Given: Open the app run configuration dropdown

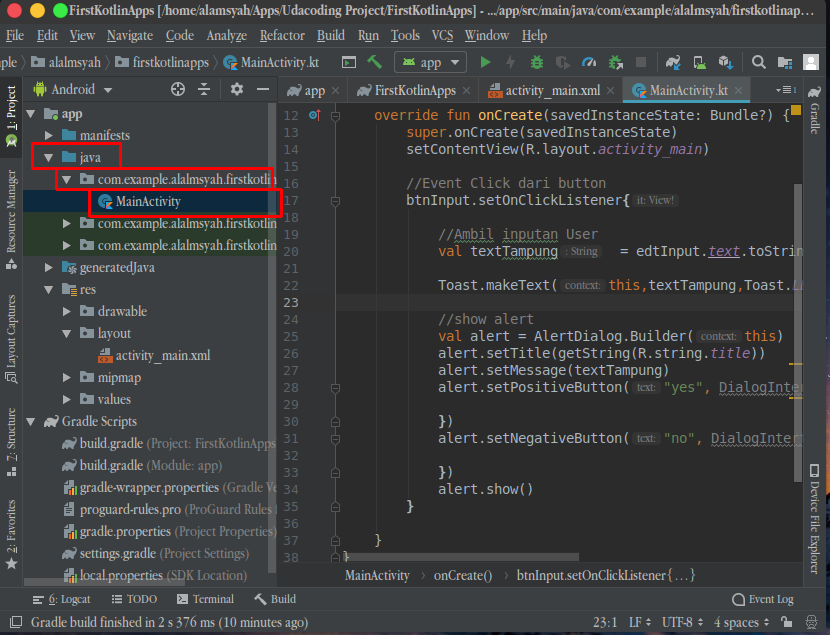Looking at the screenshot, I should coord(430,62).
